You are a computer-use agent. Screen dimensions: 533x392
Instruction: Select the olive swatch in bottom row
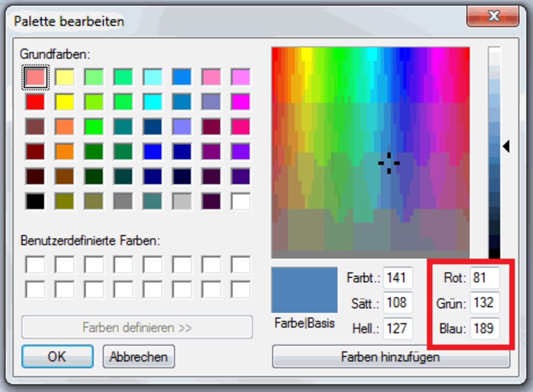tap(64, 202)
